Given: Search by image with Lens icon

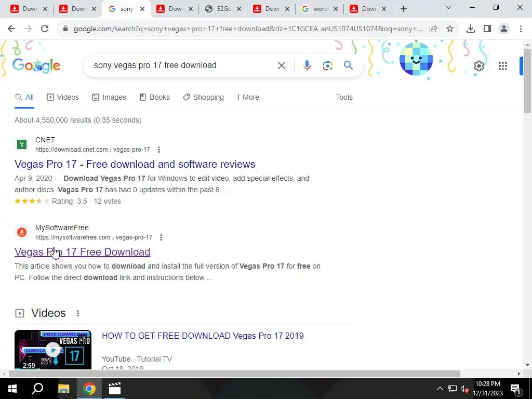Looking at the screenshot, I should (x=327, y=65).
